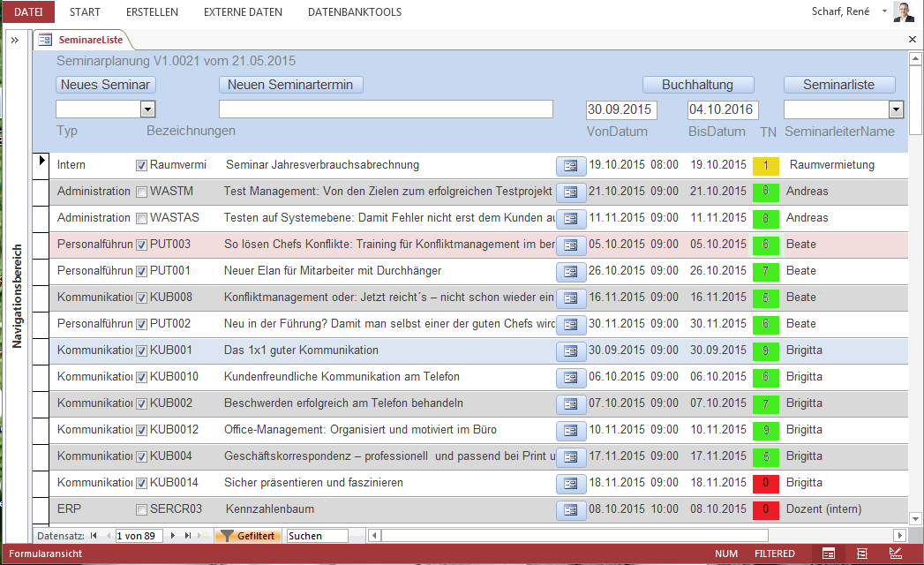This screenshot has height=565, width=924.
Task: Open details icon for Raumvermi seminar row
Action: 570,165
